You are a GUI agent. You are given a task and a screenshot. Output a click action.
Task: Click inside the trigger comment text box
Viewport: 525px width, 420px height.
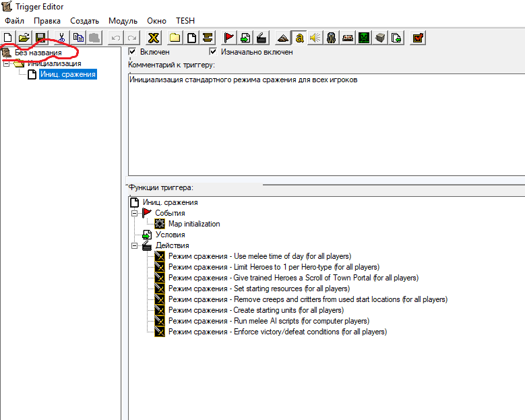[326, 124]
